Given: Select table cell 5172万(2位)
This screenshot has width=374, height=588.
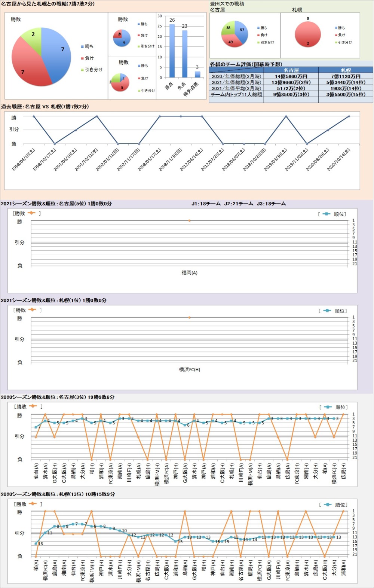Looking at the screenshot, I should 291,88.
